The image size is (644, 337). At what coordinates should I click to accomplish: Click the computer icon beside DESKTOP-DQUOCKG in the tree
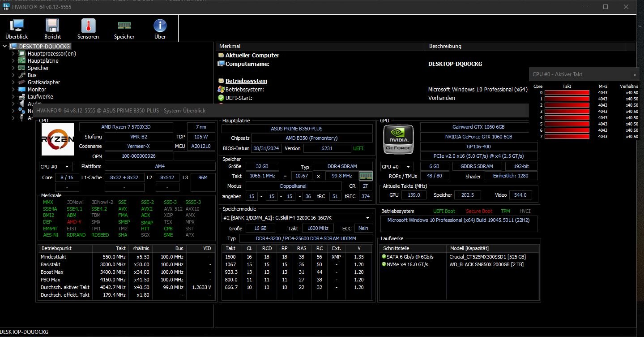click(x=13, y=47)
